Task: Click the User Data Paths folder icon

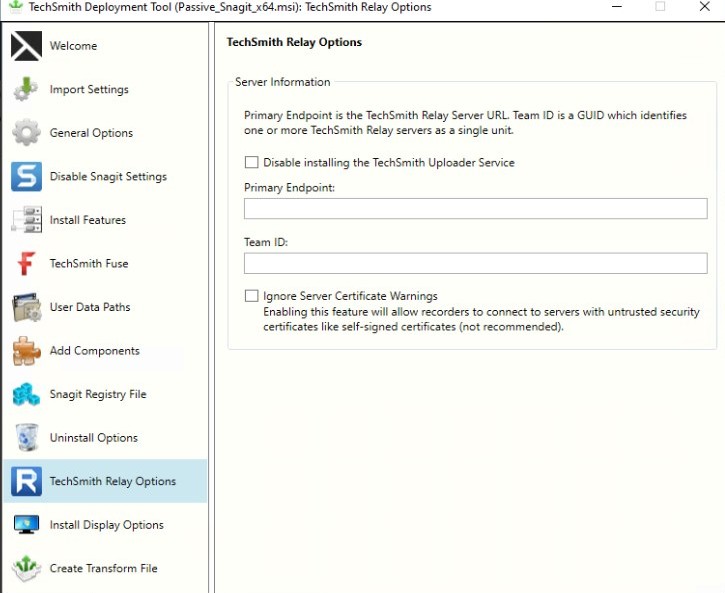Action: pos(26,307)
